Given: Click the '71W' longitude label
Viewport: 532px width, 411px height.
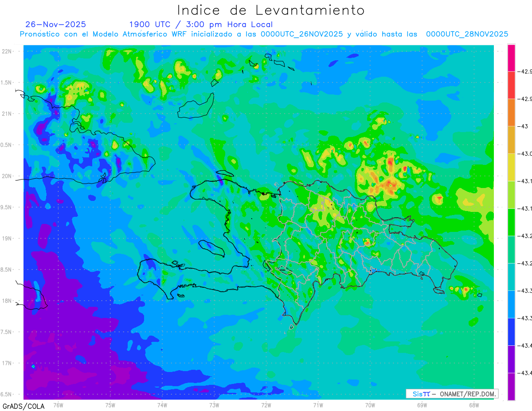Looking at the screenshot, I should pyautogui.click(x=318, y=405).
